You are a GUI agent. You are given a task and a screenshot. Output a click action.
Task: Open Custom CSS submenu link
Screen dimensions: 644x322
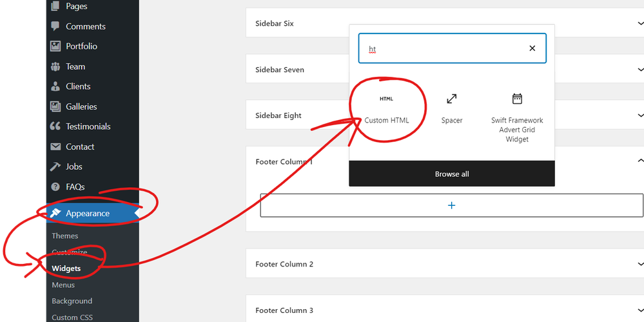[72, 317]
